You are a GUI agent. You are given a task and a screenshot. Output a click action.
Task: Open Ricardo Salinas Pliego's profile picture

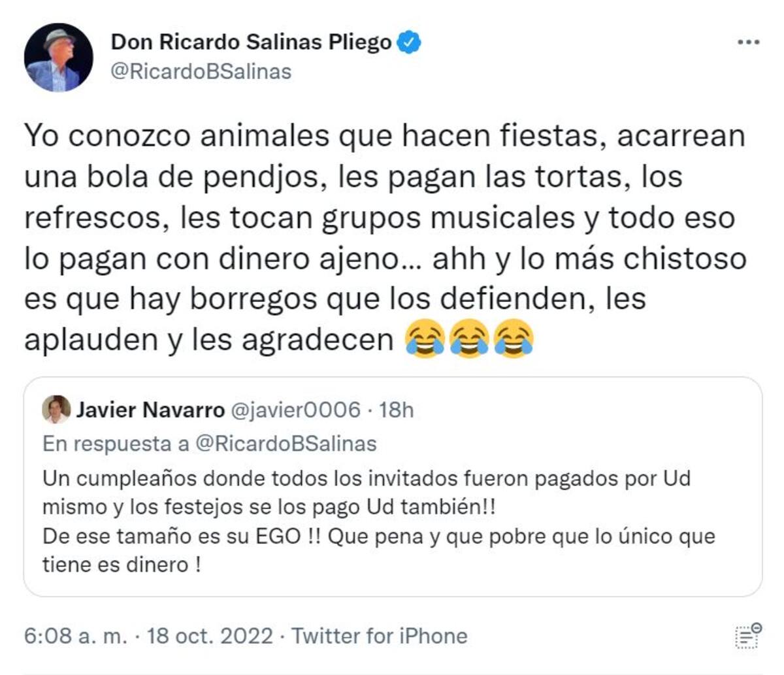coord(58,58)
